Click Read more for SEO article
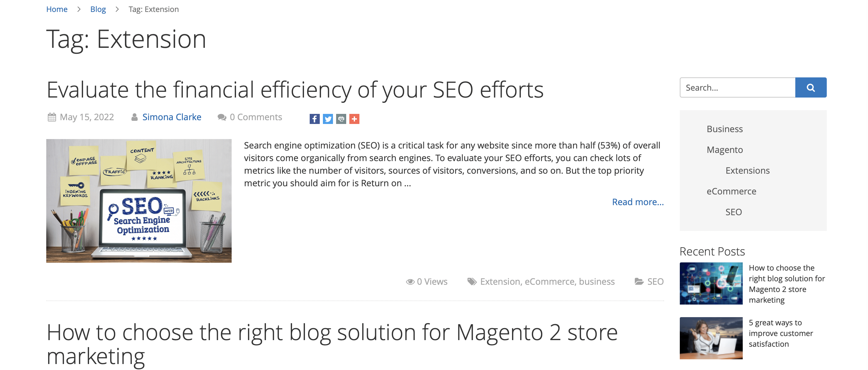This screenshot has height=370, width=868. tap(638, 202)
